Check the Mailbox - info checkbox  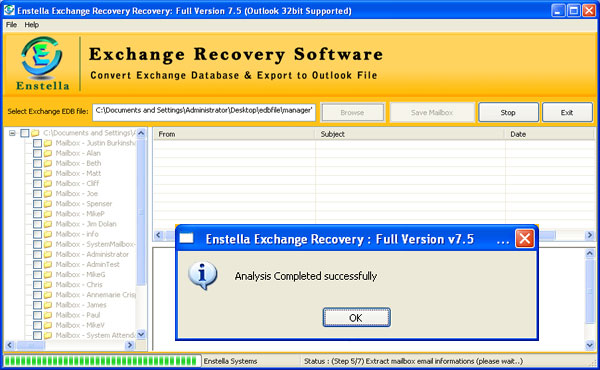tap(37, 234)
